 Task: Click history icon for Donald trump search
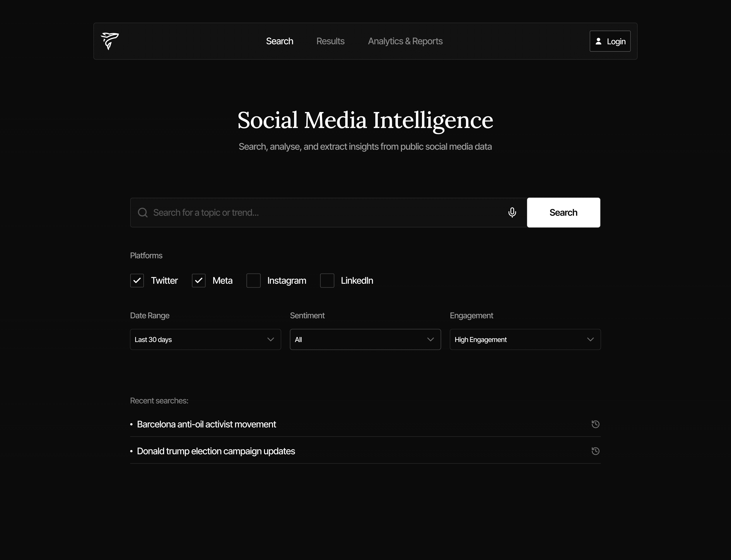[595, 451]
